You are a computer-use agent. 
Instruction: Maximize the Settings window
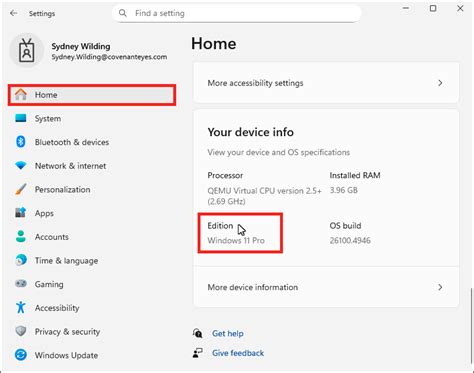pyautogui.click(x=433, y=8)
